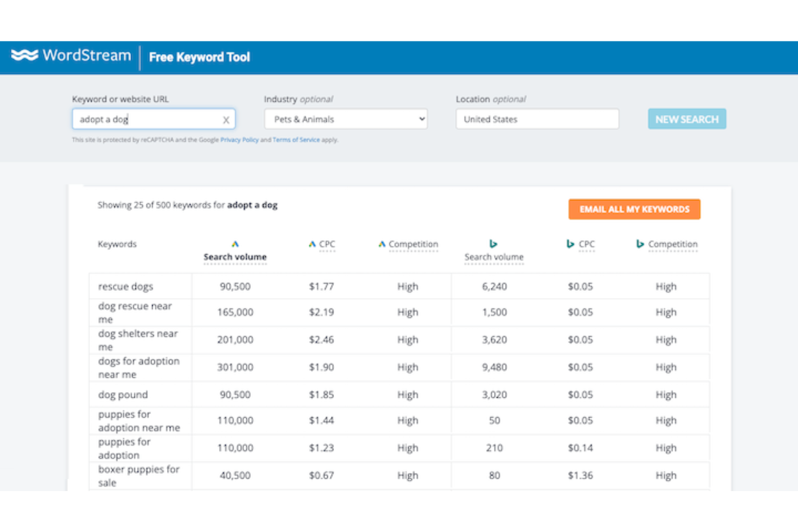Open the Privacy Policy link
798x532 pixels.
pos(239,140)
